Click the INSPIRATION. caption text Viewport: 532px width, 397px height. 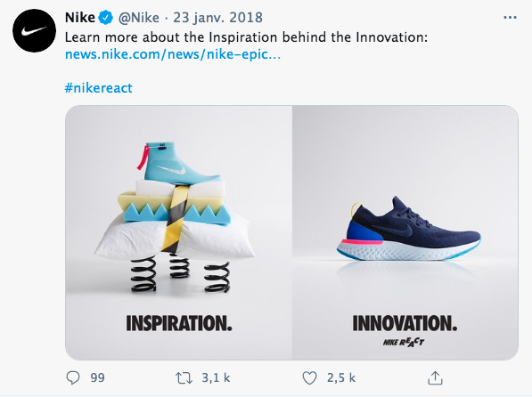[x=179, y=323]
